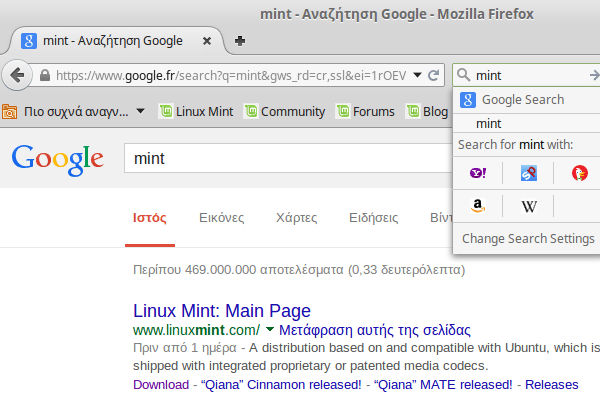Viewport: 600px width, 400px height.
Task: Open the Πιο συχνά αναγν... bookmarks folder
Action: click(x=73, y=111)
